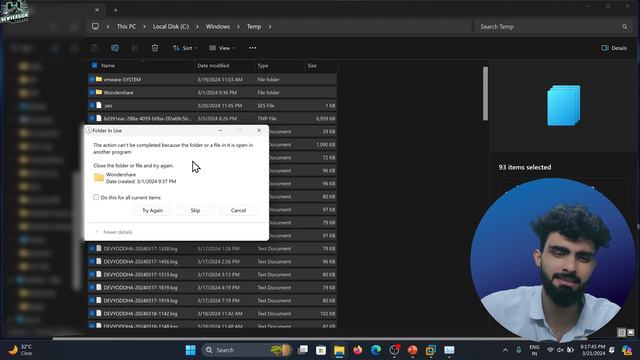This screenshot has height=360, width=640.
Task: Open the clock showing 8:17:45 PM
Action: [593, 350]
